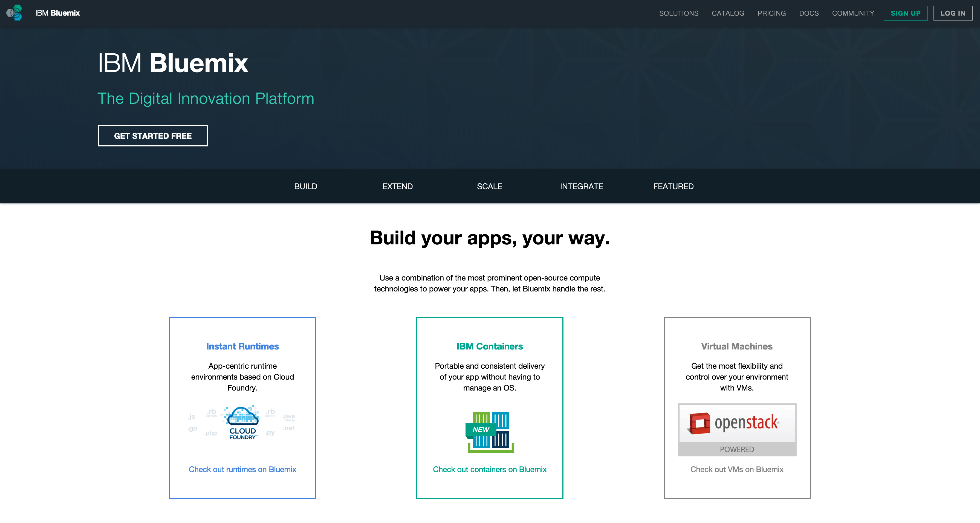Click 'App-centric runtime environments' description

242,377
